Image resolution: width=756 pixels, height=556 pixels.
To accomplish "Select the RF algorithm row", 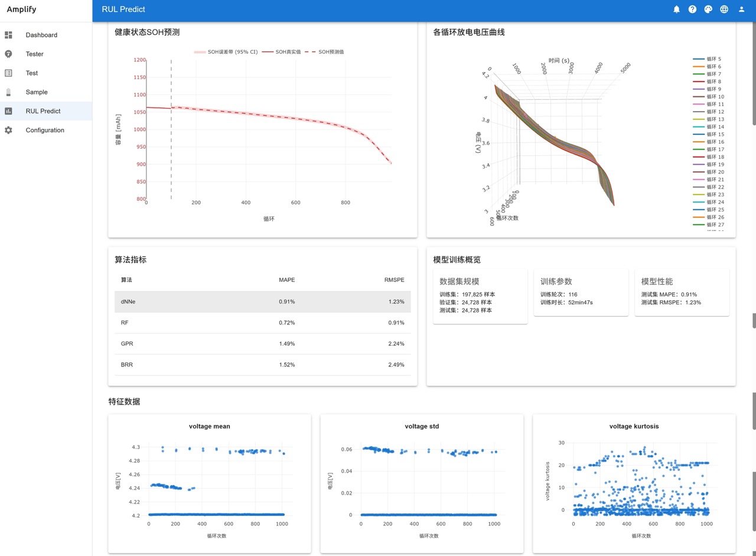I will (x=262, y=323).
